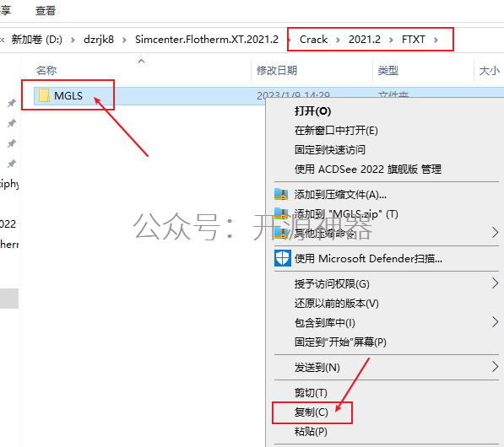
Task: Click archive icon beside 添加到压缩文件(A)
Action: tap(281, 194)
